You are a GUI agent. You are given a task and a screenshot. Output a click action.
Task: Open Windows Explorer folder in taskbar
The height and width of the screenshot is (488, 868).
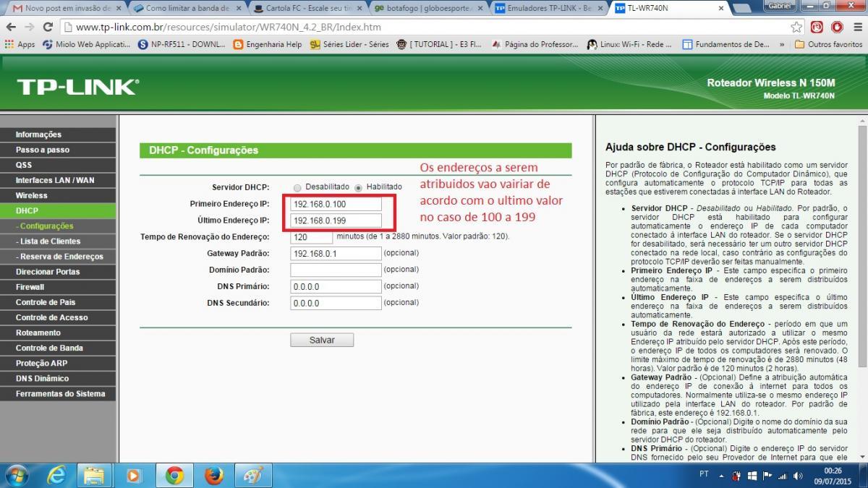[x=95, y=476]
